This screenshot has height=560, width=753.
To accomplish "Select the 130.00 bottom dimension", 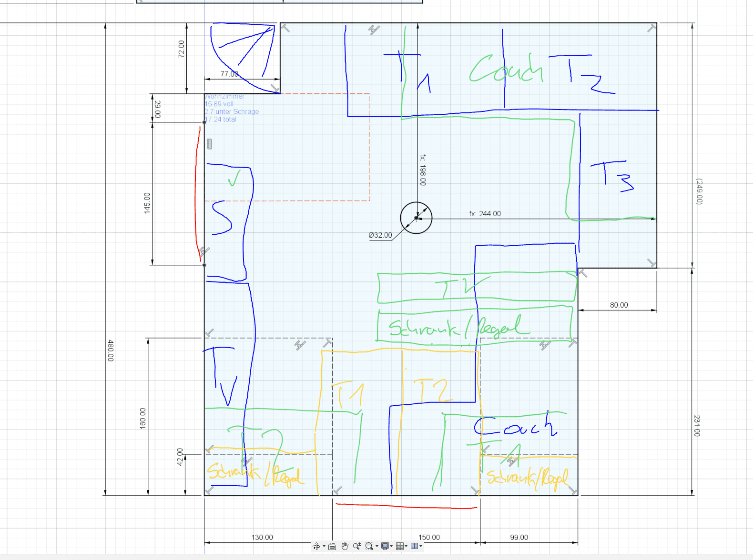I will pos(262,537).
